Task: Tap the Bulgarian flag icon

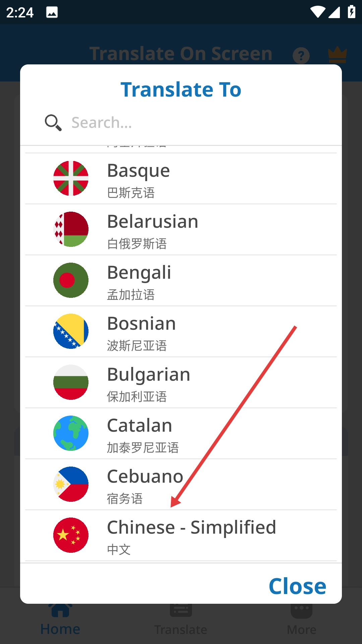Action: tap(71, 382)
